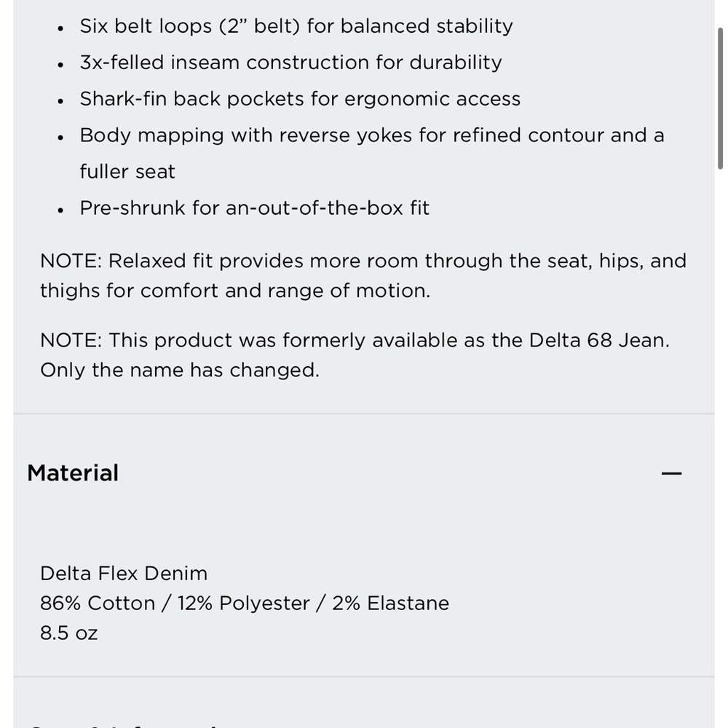
Task: Click '3x-felled inseam construction' bullet line
Action: [290, 62]
